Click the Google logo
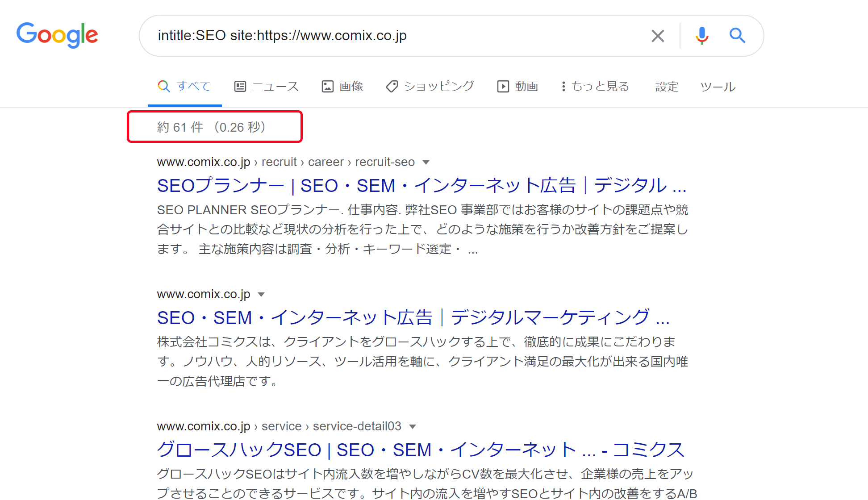This screenshot has height=500, width=868. [57, 35]
